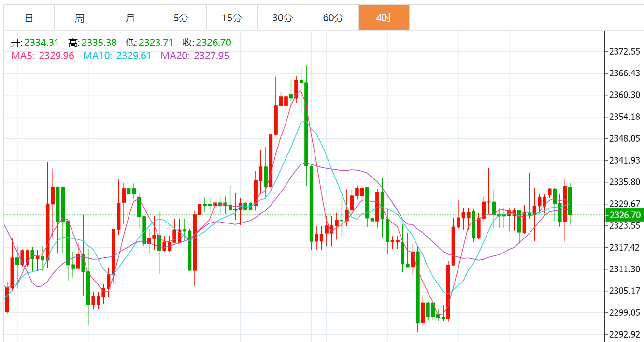Click the 2360.30 price axis label

click(625, 95)
